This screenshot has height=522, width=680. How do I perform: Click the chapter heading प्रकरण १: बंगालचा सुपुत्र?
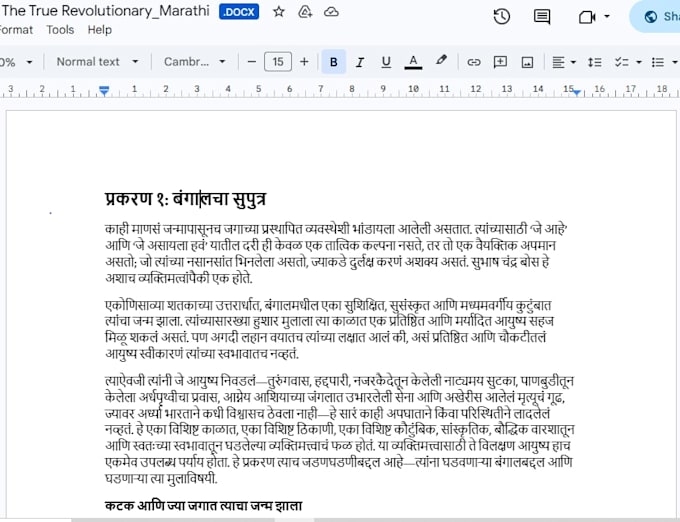(x=186, y=199)
